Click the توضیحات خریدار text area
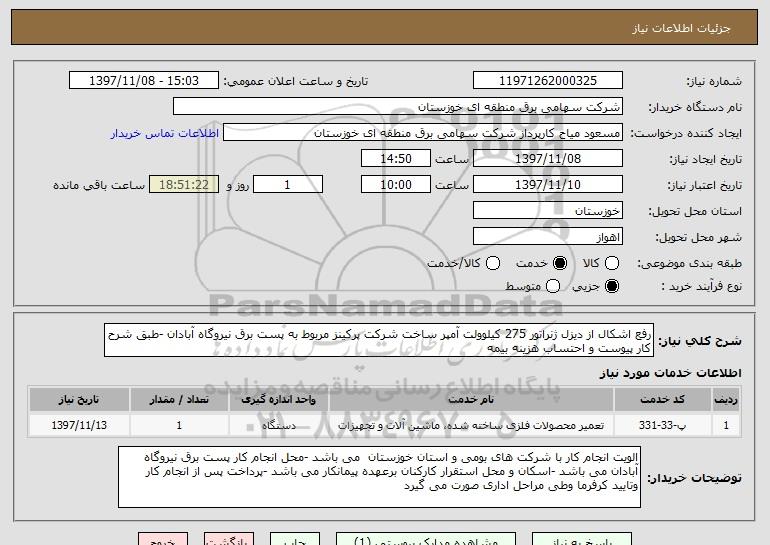The height and width of the screenshot is (545, 770). pyautogui.click(x=379, y=477)
